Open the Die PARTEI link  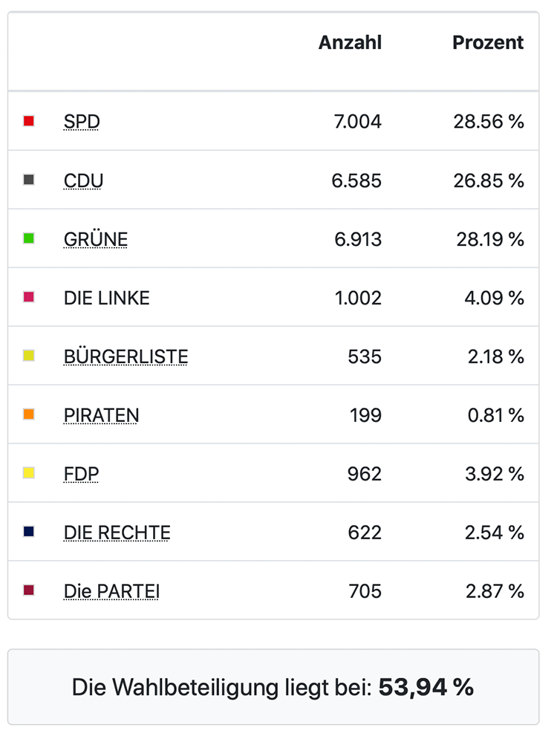(x=111, y=591)
